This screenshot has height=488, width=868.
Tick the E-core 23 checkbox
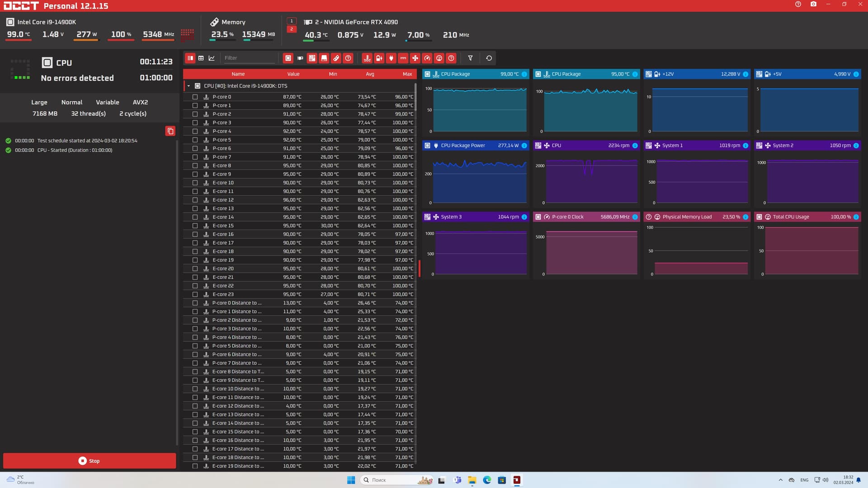click(x=195, y=294)
